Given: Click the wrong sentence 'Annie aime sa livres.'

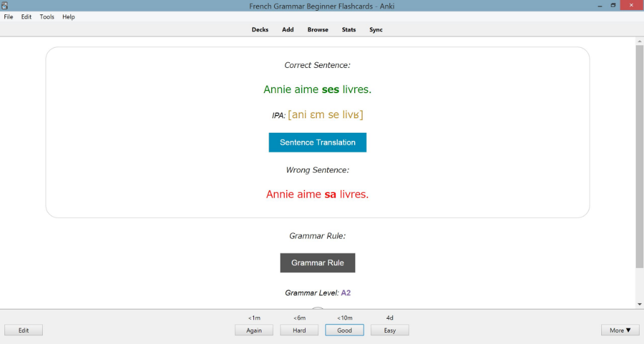Looking at the screenshot, I should [318, 194].
